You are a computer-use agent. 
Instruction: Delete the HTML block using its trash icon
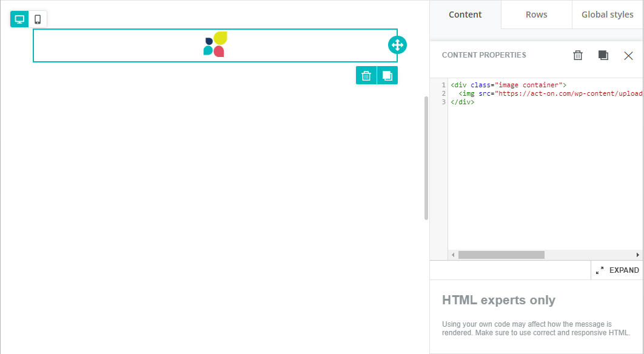click(x=366, y=75)
